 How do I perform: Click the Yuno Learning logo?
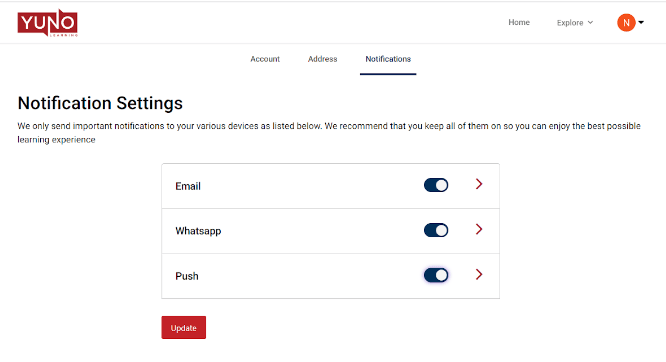(48, 23)
